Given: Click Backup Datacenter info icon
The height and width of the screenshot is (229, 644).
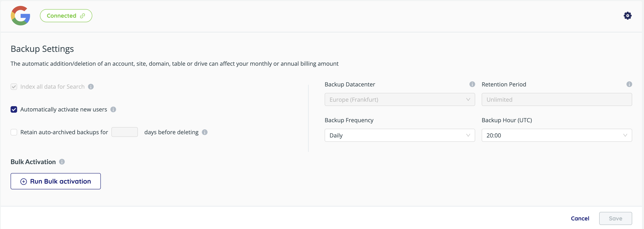Looking at the screenshot, I should (472, 84).
